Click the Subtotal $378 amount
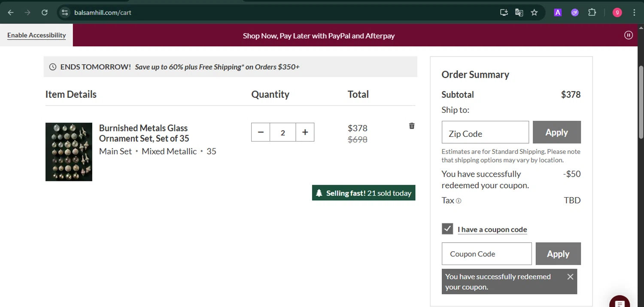The width and height of the screenshot is (644, 307). coord(571,95)
